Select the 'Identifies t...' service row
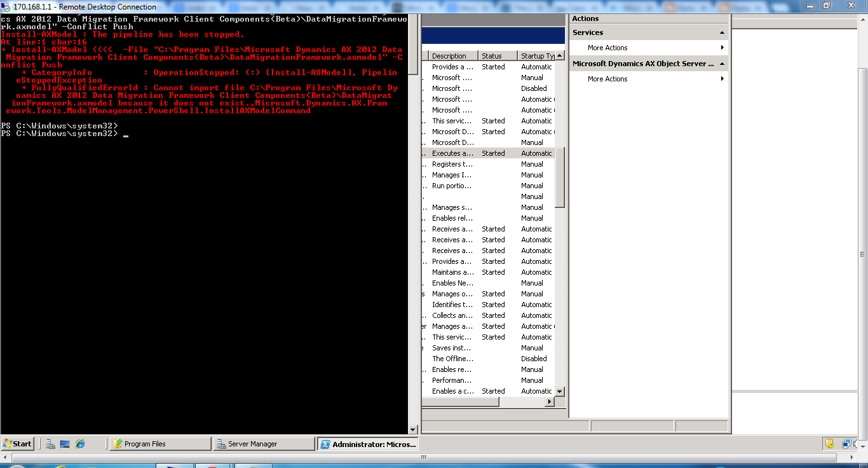The width and height of the screenshot is (868, 468). tap(488, 305)
